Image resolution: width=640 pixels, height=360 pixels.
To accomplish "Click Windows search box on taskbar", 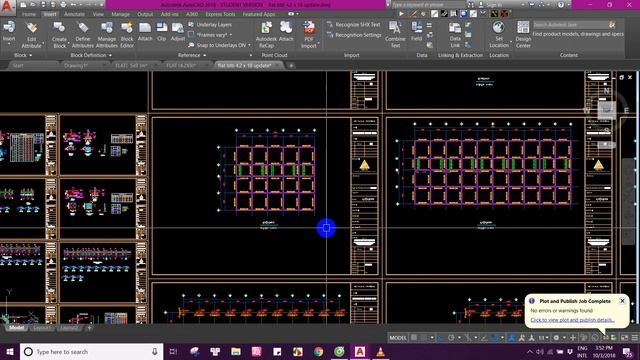I will point(92,351).
